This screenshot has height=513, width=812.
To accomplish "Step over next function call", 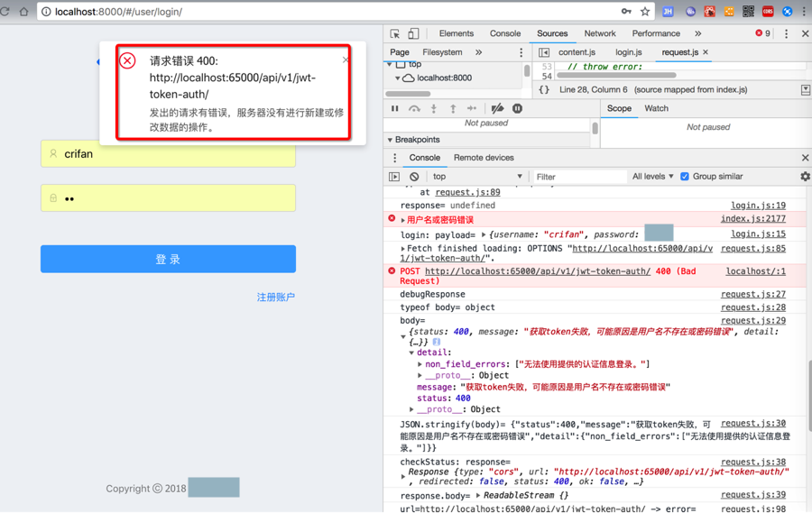I will (x=414, y=108).
